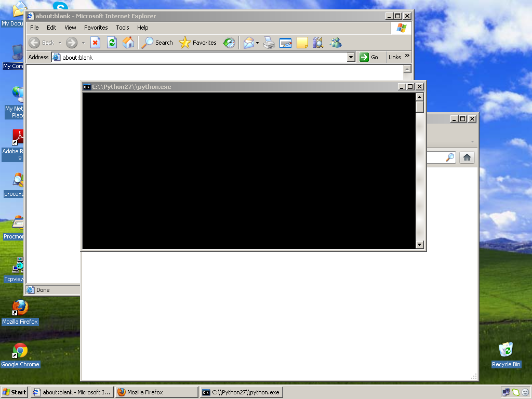The image size is (532, 399).
Task: Click the Start button
Action: pos(14,392)
